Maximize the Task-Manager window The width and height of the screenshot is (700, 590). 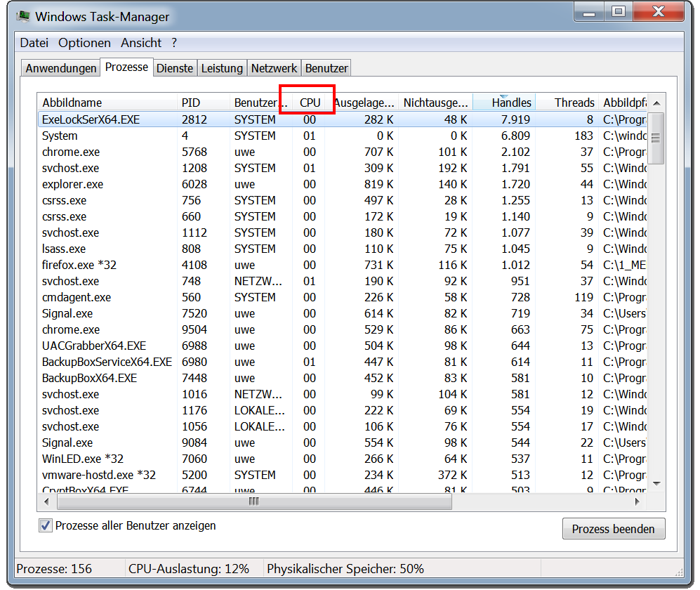[619, 12]
